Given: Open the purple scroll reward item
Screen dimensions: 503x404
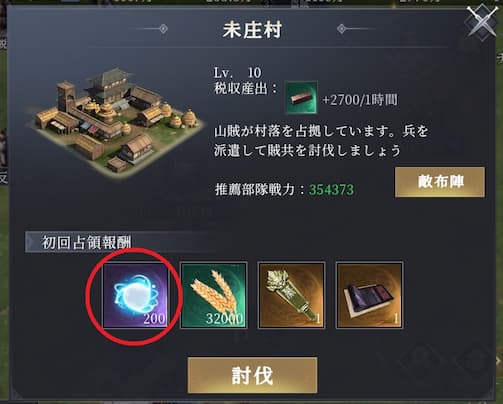Looking at the screenshot, I should pyautogui.click(x=369, y=295).
